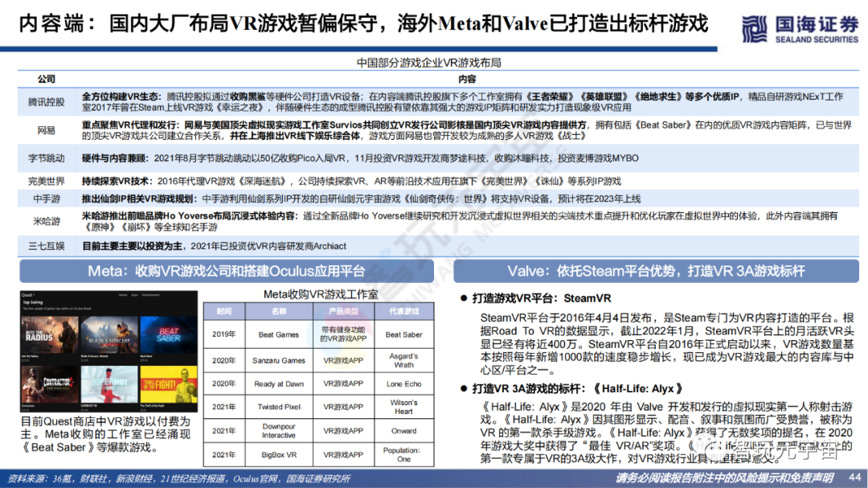Click the 内容 column header
Viewport: 868px width, 488px height.
pyautogui.click(x=467, y=80)
